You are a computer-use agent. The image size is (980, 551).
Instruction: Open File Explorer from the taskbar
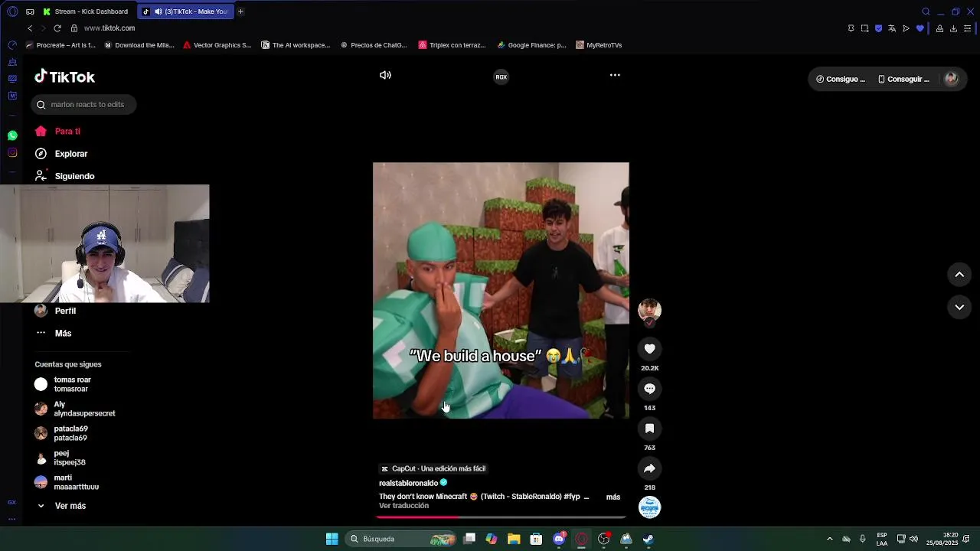514,539
